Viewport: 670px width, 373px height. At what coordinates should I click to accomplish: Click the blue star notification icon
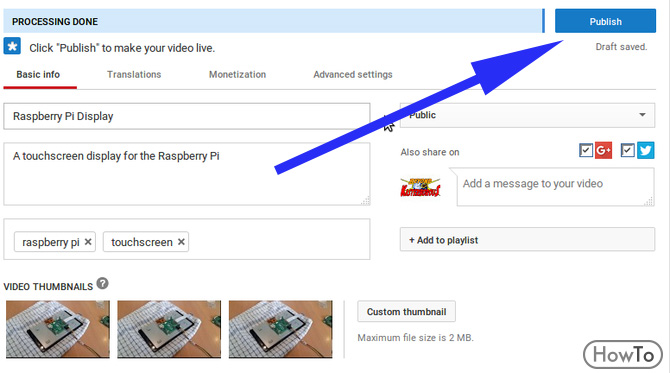tap(12, 46)
